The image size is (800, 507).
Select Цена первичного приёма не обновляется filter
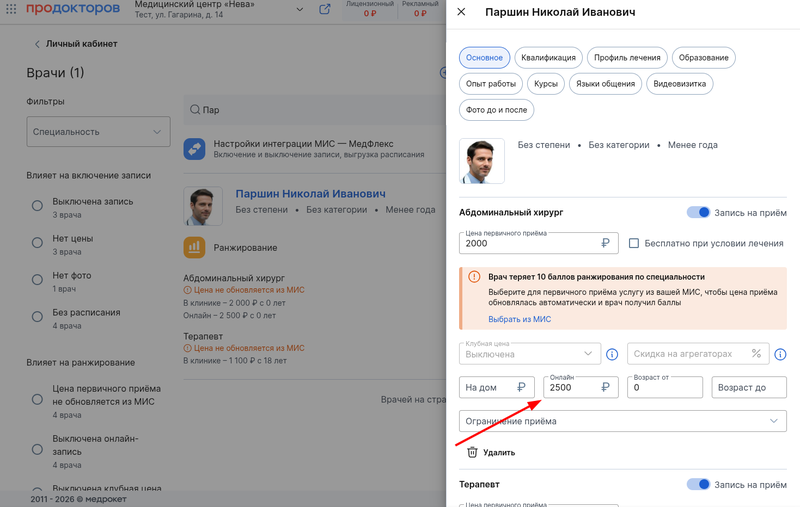[37, 399]
